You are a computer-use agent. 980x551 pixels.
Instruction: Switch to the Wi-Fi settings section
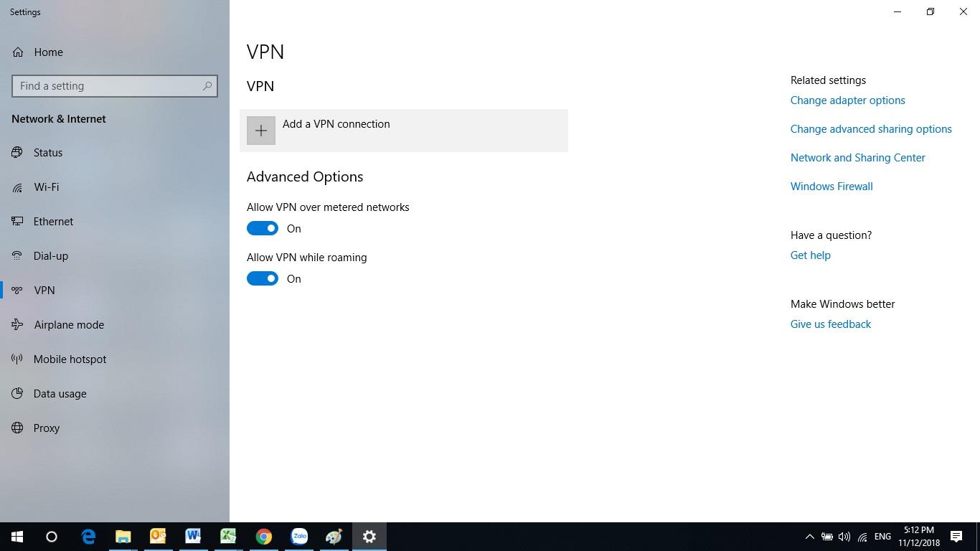point(46,187)
